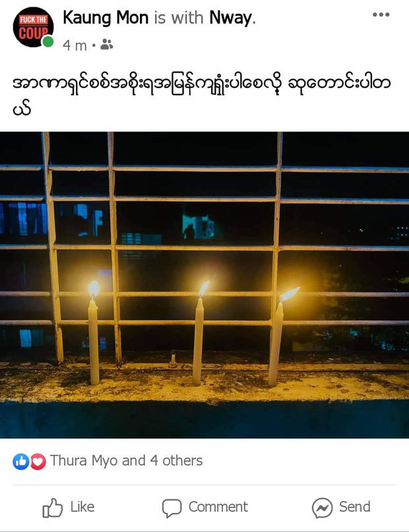Click the Comment button label
The image size is (409, 532).
[218, 507]
